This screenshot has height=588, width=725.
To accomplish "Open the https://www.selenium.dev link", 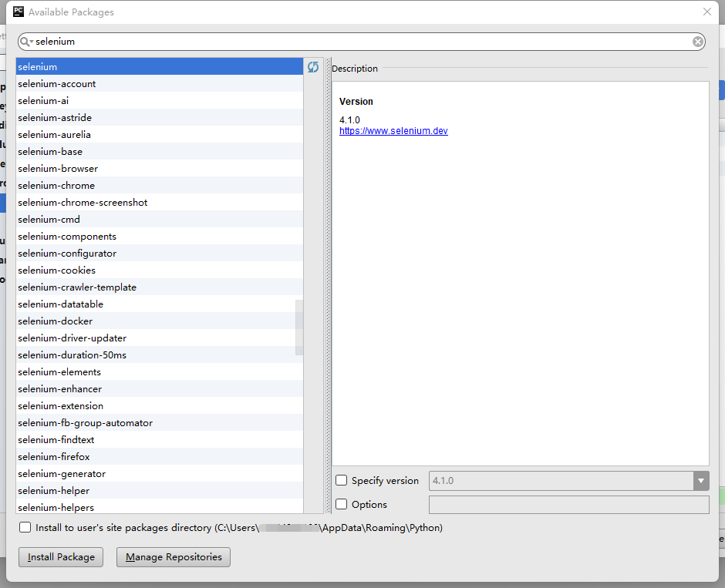I will [393, 131].
